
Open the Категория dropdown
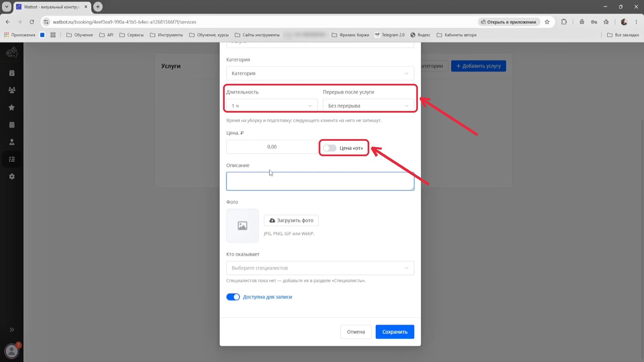pyautogui.click(x=320, y=73)
